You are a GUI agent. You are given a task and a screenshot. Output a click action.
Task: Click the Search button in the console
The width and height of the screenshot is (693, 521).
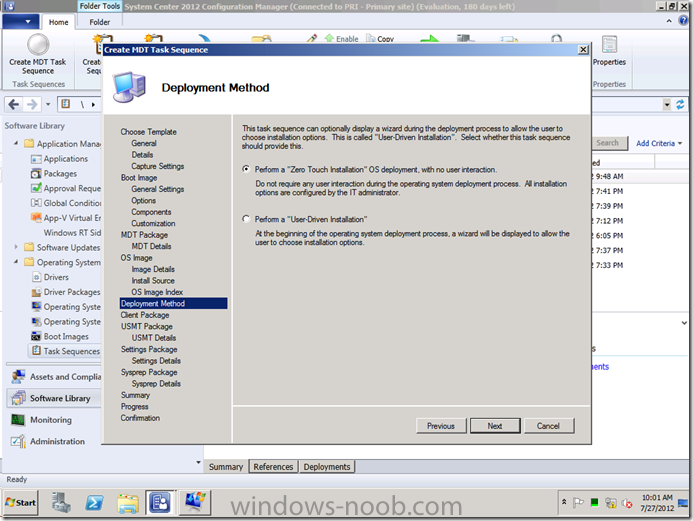point(608,143)
